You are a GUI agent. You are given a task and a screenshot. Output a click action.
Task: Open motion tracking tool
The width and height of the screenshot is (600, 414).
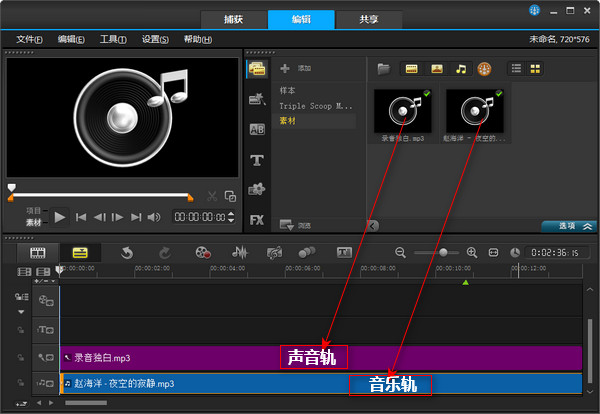click(x=307, y=253)
